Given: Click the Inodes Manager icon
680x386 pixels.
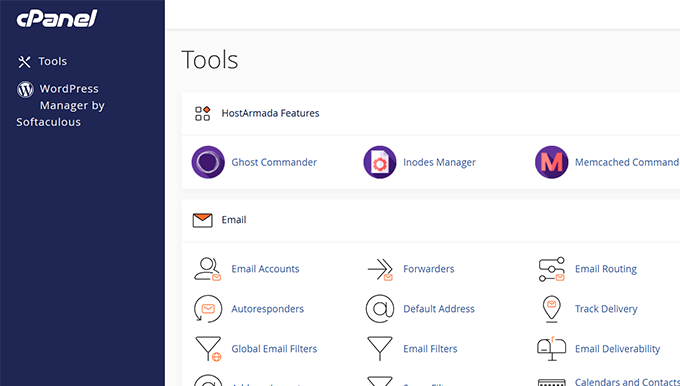Looking at the screenshot, I should tap(380, 162).
